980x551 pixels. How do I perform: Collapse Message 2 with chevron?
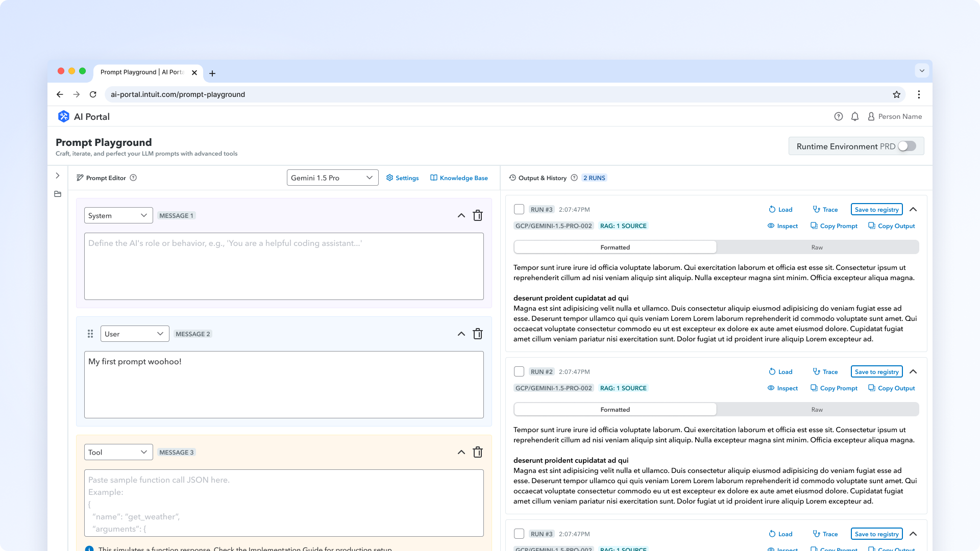pyautogui.click(x=461, y=334)
